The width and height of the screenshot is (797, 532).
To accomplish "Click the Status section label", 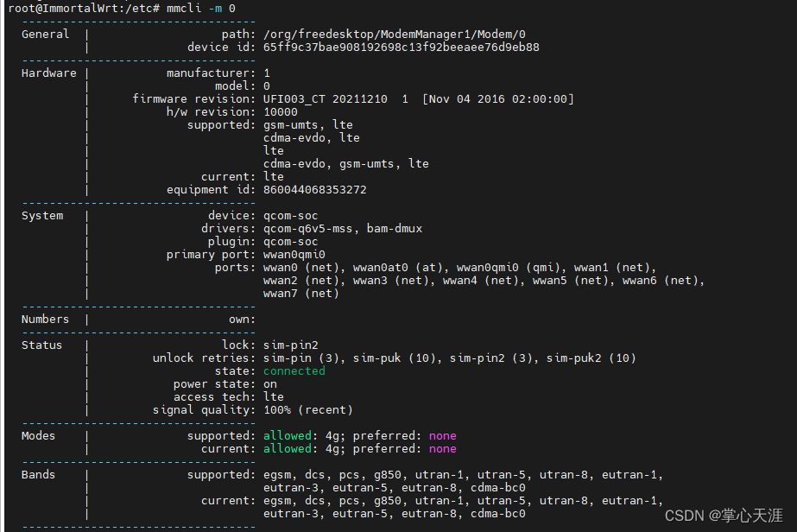I will (41, 345).
